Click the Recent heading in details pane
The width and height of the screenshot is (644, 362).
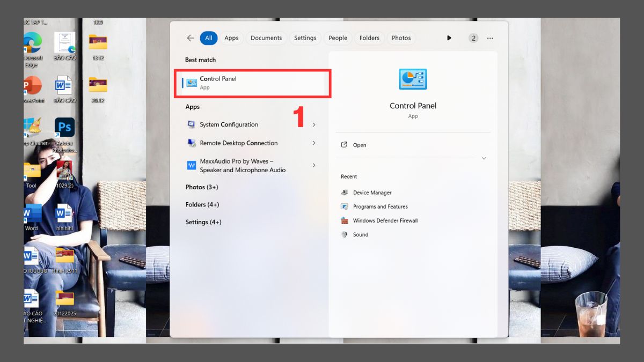pyautogui.click(x=349, y=176)
